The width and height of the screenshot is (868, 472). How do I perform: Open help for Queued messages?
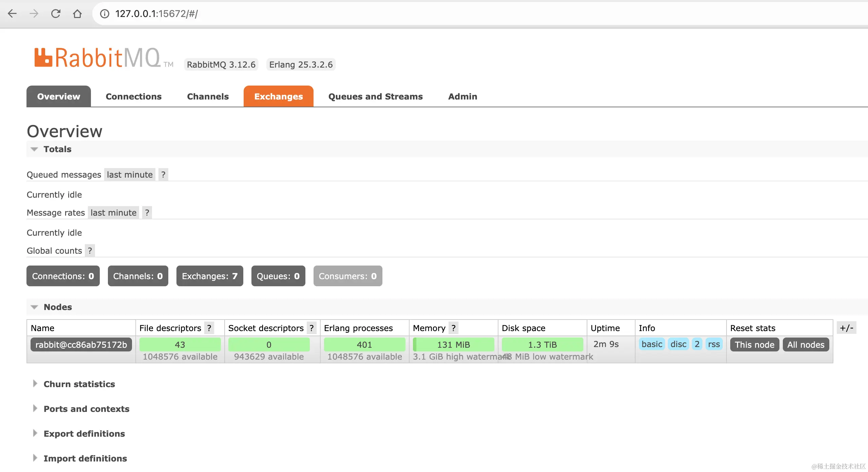point(163,175)
